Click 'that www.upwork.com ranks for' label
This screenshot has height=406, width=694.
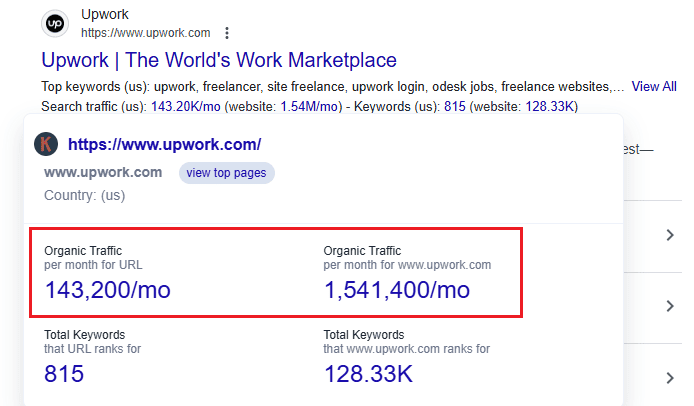[406, 349]
